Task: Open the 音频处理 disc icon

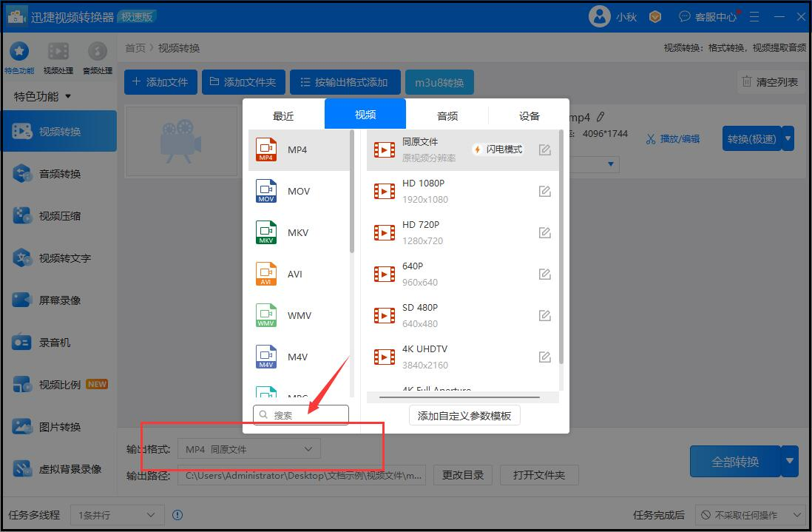Action: pyautogui.click(x=98, y=51)
